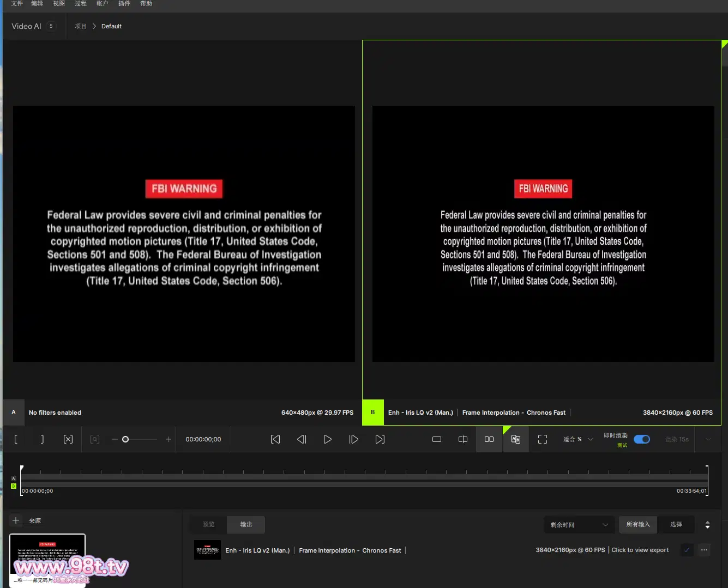
Task: Toggle the checkmark on export row
Action: tap(687, 550)
